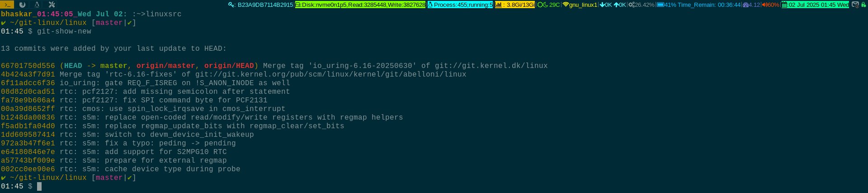Viewport: 868px width, 193px height.
Task: Click the mail envelope tray icon
Action: coord(855,5)
